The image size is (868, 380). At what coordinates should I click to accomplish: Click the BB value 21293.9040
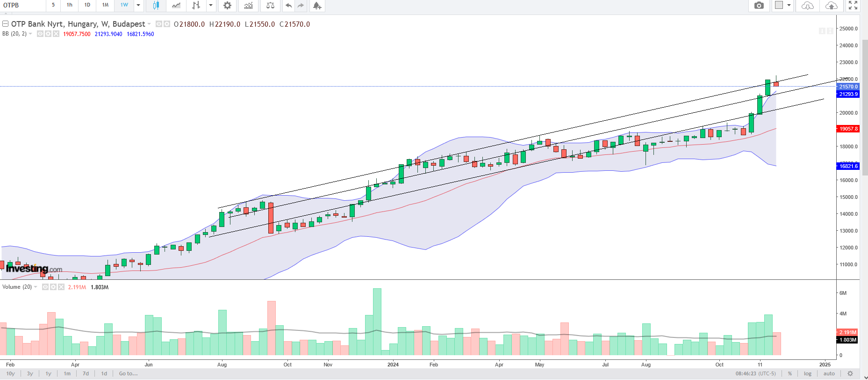[108, 34]
